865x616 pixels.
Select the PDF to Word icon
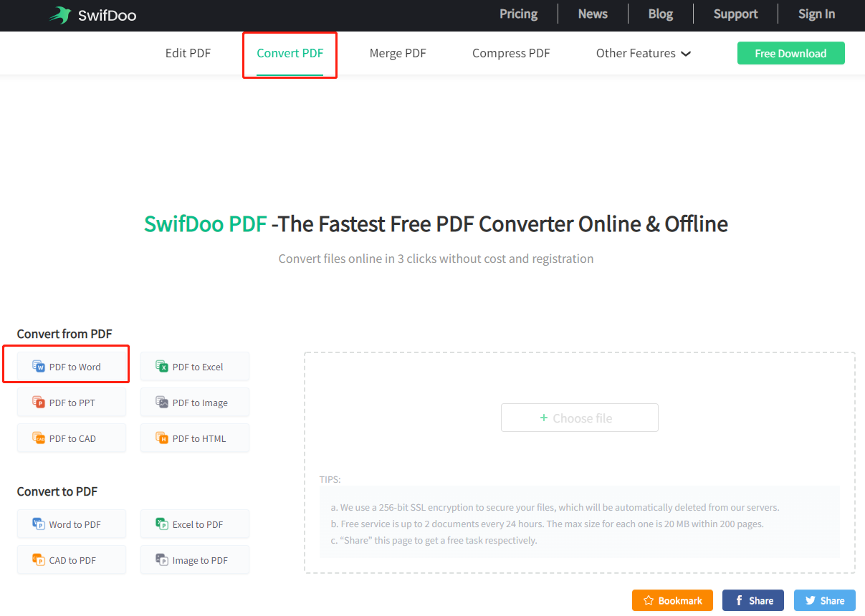click(x=39, y=367)
